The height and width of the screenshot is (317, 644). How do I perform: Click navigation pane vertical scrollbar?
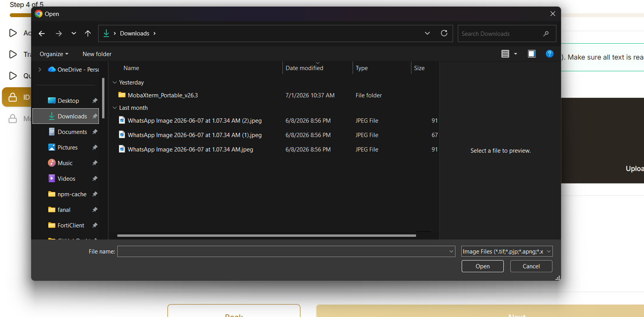[103, 98]
